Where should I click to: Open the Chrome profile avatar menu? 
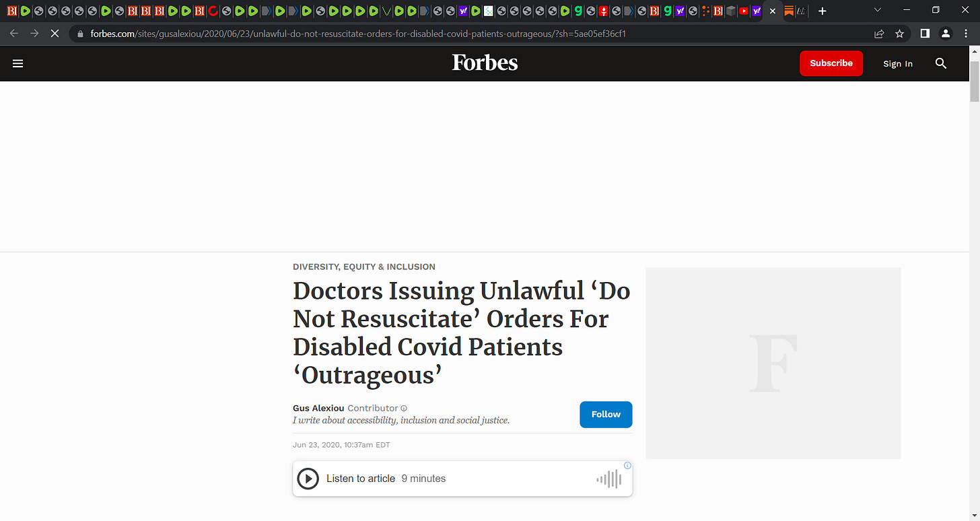946,34
